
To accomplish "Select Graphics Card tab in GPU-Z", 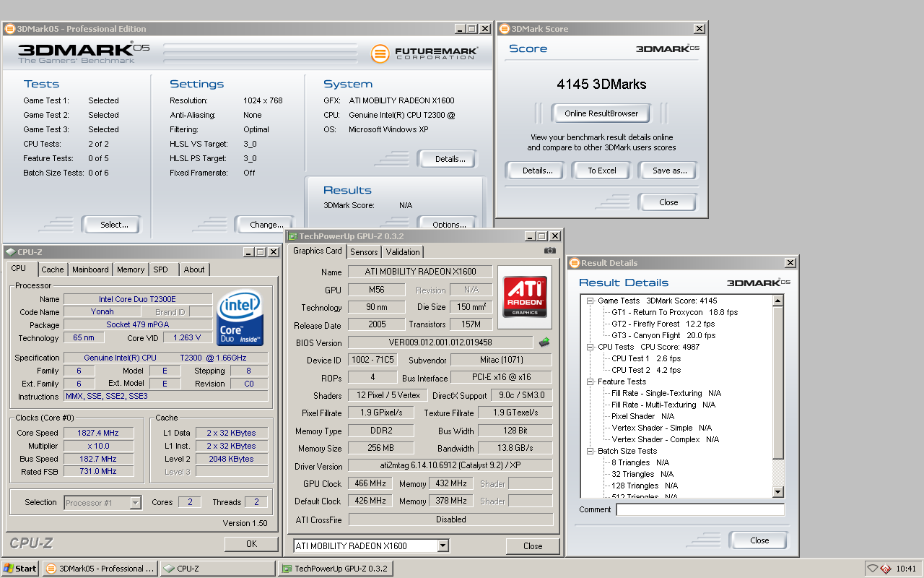I will pyautogui.click(x=318, y=251).
